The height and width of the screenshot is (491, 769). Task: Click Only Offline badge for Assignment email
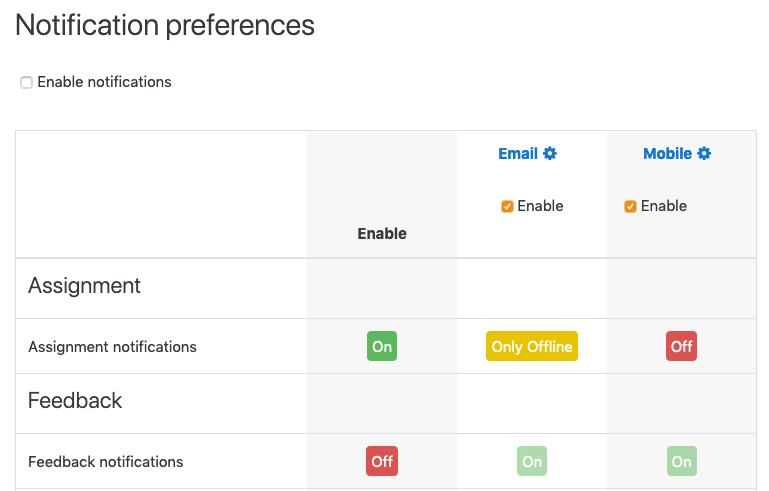[532, 346]
